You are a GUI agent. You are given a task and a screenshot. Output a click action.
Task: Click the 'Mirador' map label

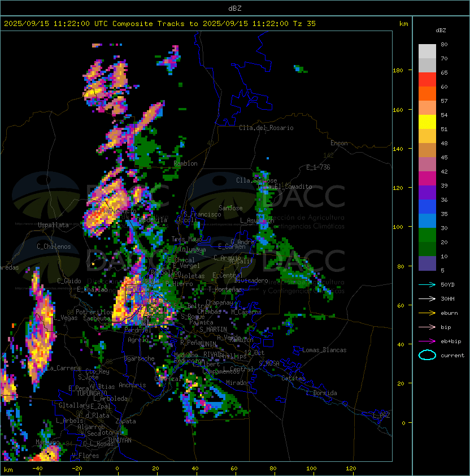point(238,383)
